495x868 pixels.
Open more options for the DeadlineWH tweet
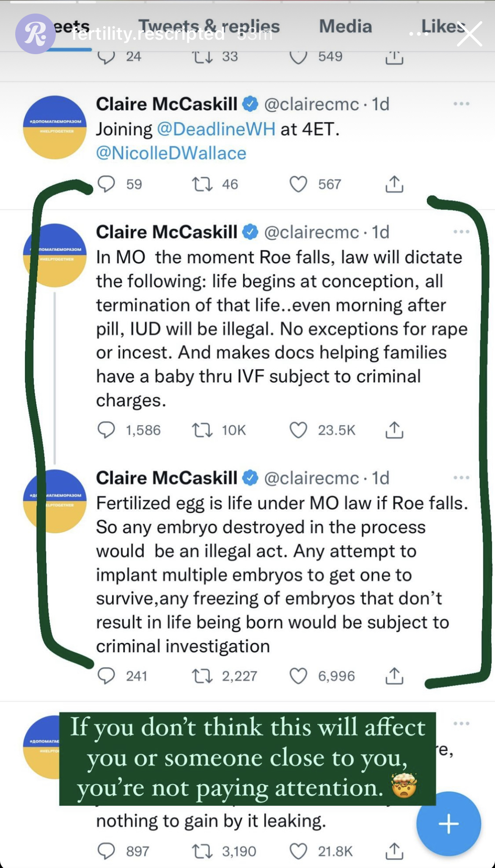461,104
